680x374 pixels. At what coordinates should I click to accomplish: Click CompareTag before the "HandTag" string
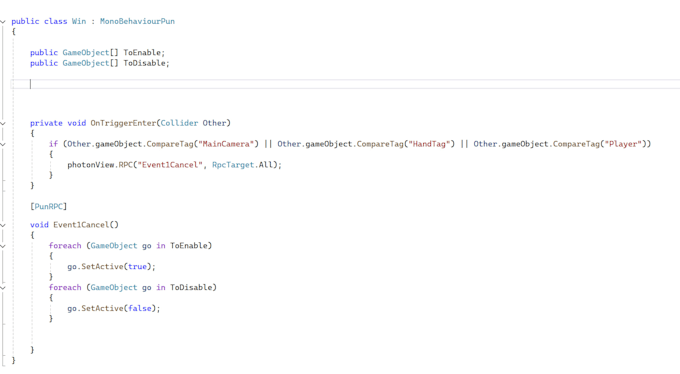380,144
